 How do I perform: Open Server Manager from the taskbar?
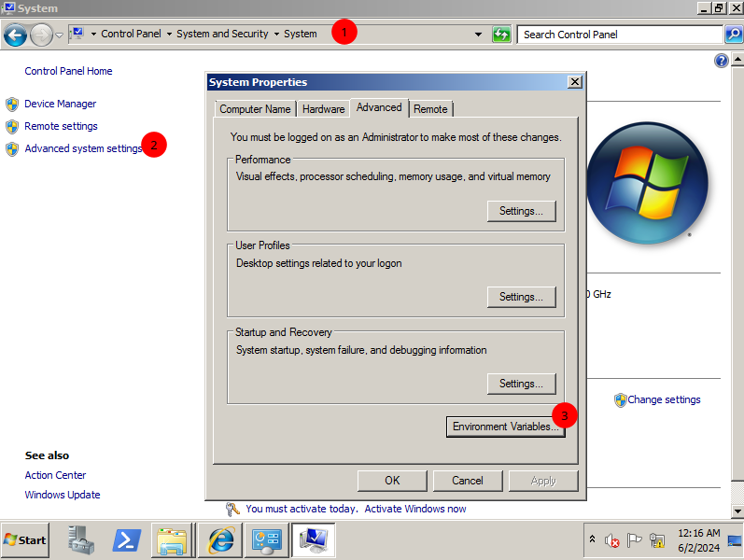coord(82,539)
